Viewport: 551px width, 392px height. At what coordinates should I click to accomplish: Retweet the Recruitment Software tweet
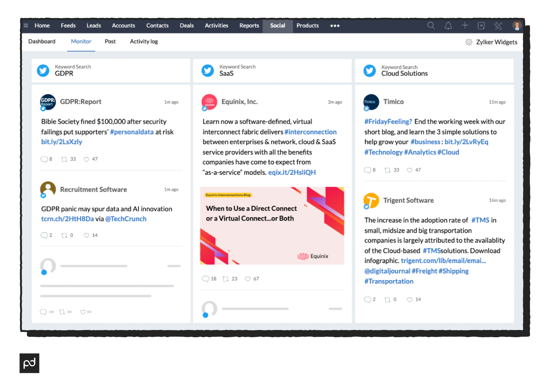(64, 235)
